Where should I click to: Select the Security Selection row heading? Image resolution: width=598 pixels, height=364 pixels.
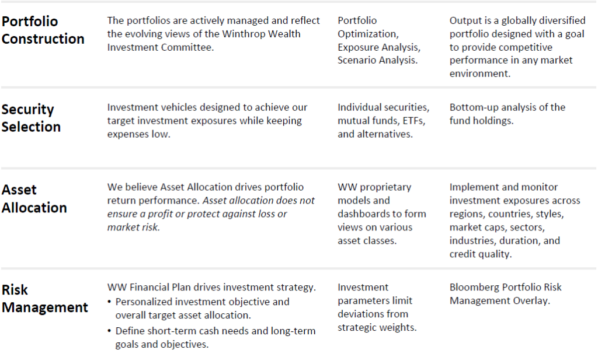pos(32,118)
